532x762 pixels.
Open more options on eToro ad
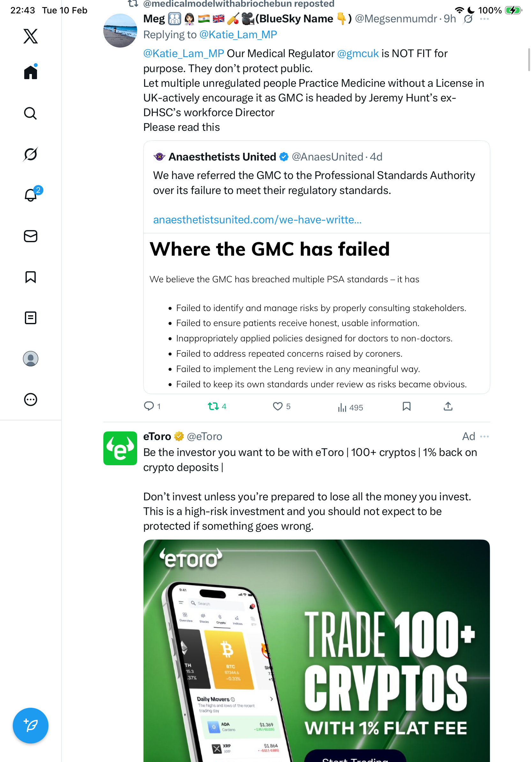pyautogui.click(x=484, y=437)
